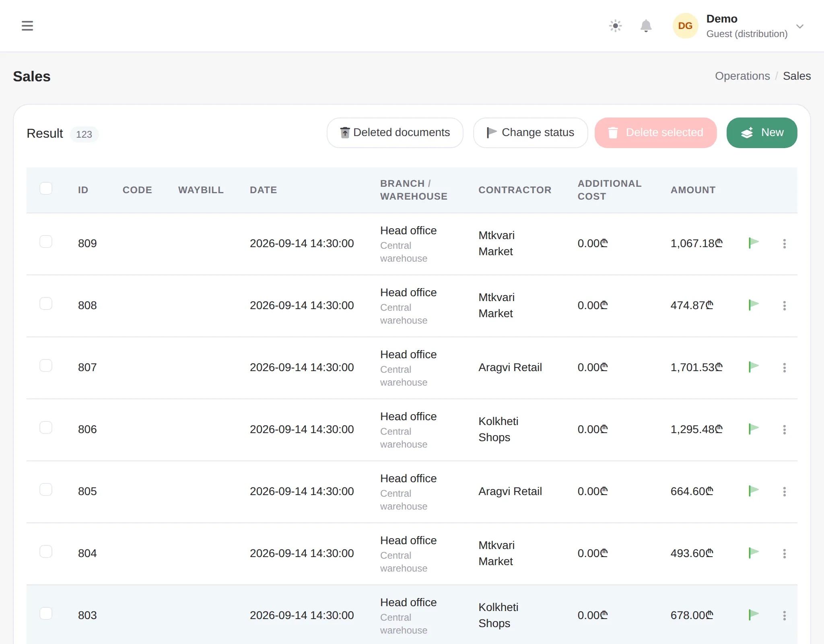Click the green status flag for sale 807
The height and width of the screenshot is (644, 824).
(753, 367)
